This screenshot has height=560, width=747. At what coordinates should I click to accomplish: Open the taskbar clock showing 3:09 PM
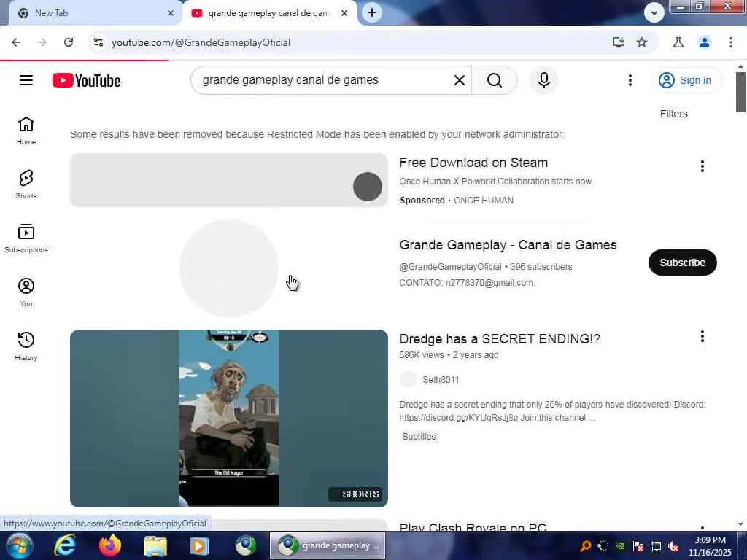710,546
